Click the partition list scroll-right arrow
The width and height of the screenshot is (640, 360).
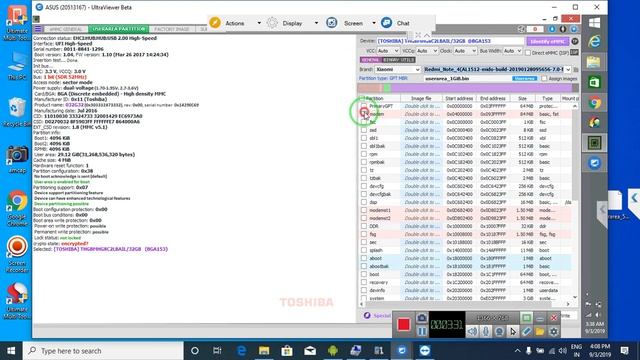tap(568, 304)
